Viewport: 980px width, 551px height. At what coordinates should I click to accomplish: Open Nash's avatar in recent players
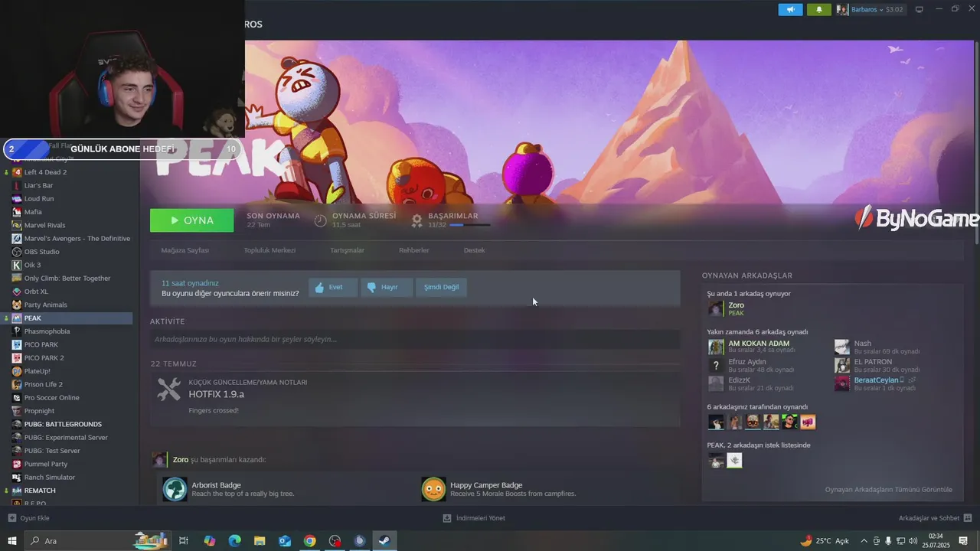click(x=842, y=347)
